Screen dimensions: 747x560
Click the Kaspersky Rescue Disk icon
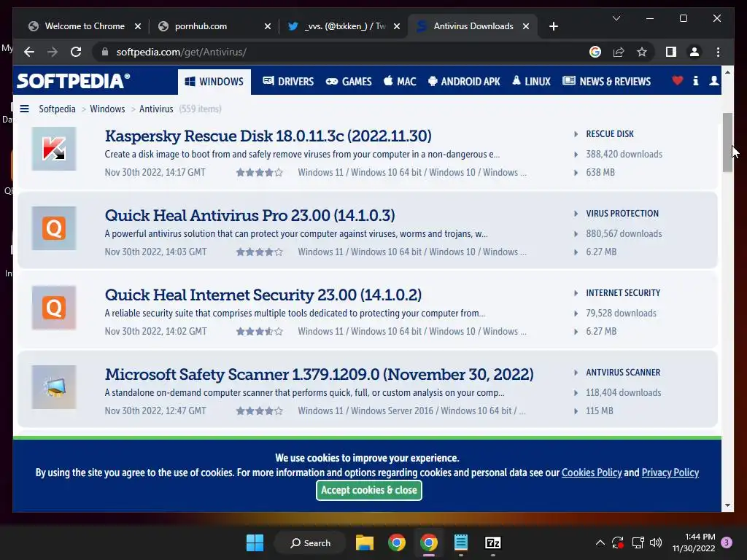pos(54,149)
